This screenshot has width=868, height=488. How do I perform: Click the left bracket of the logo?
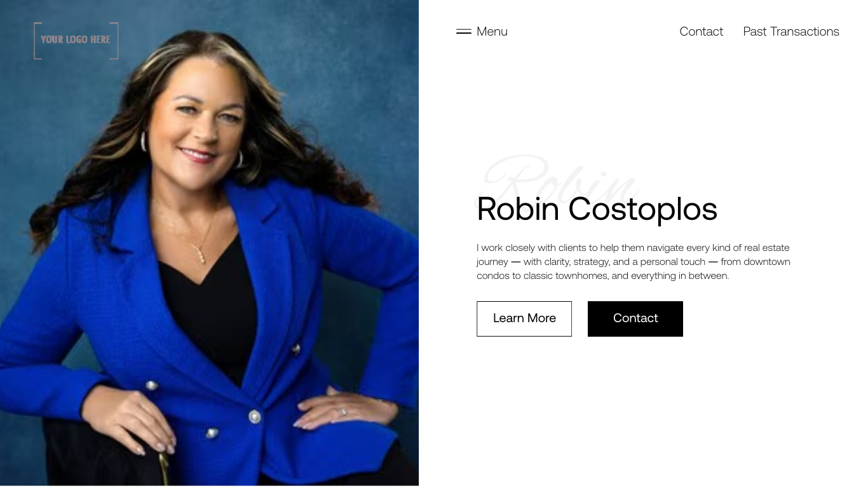(37, 41)
